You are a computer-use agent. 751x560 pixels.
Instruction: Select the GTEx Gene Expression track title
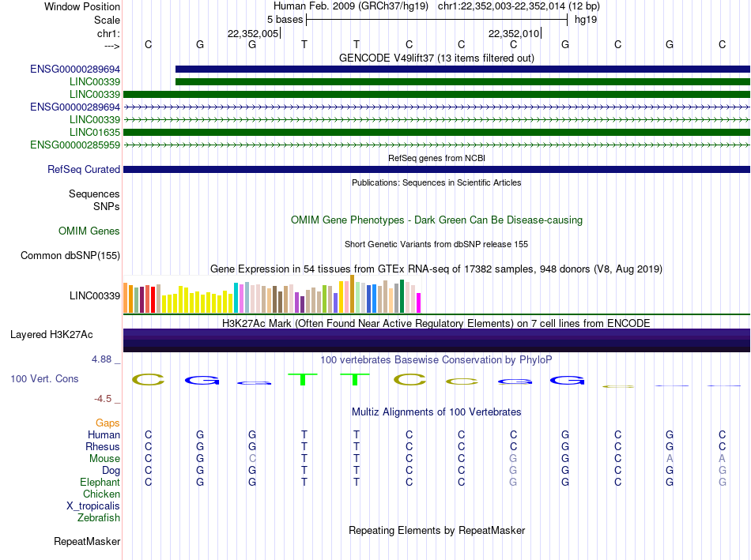[436, 269]
